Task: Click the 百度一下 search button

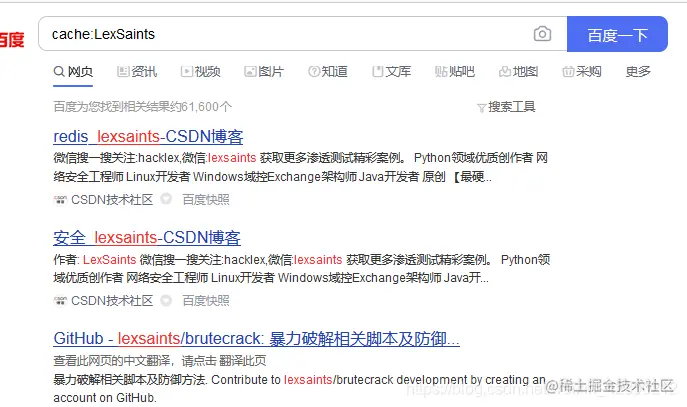Action: [x=617, y=34]
